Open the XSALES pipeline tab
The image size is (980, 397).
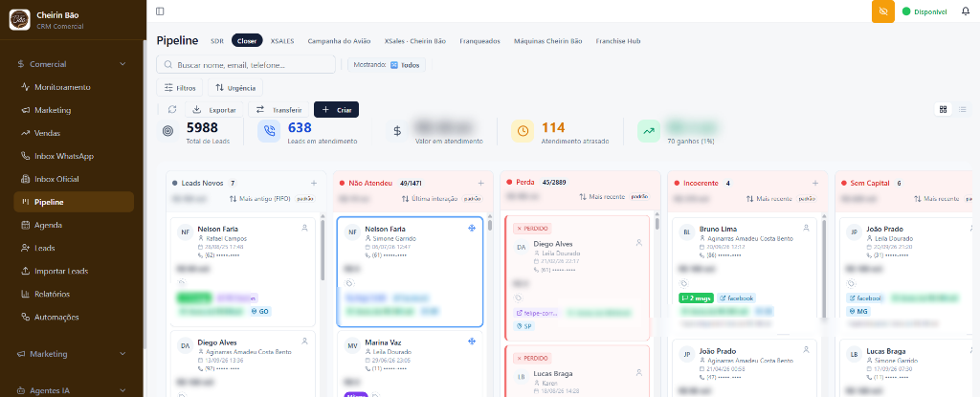(282, 40)
